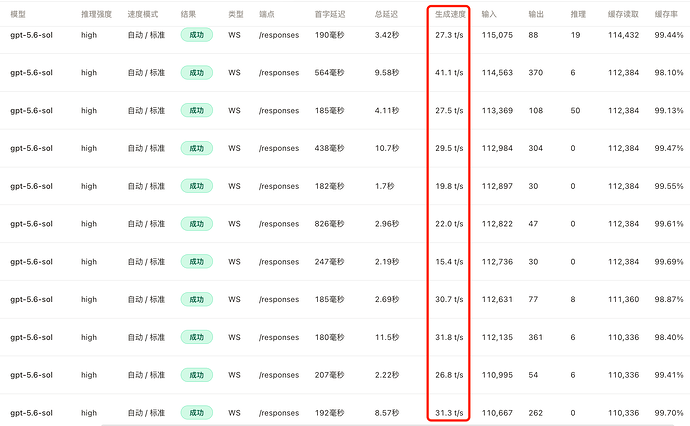The height and width of the screenshot is (426, 690).
Task: Click the 输出 column header
Action: point(536,15)
